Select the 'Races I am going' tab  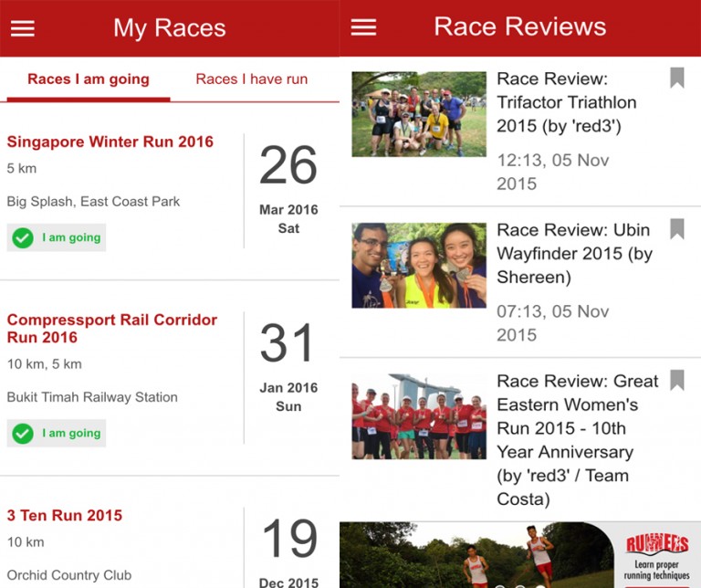[88, 79]
